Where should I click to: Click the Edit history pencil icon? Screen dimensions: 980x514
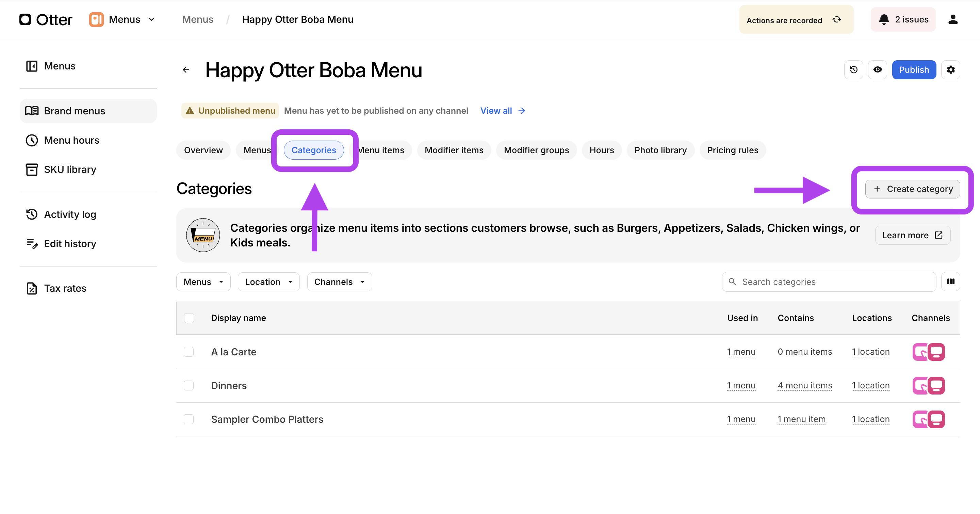point(32,244)
